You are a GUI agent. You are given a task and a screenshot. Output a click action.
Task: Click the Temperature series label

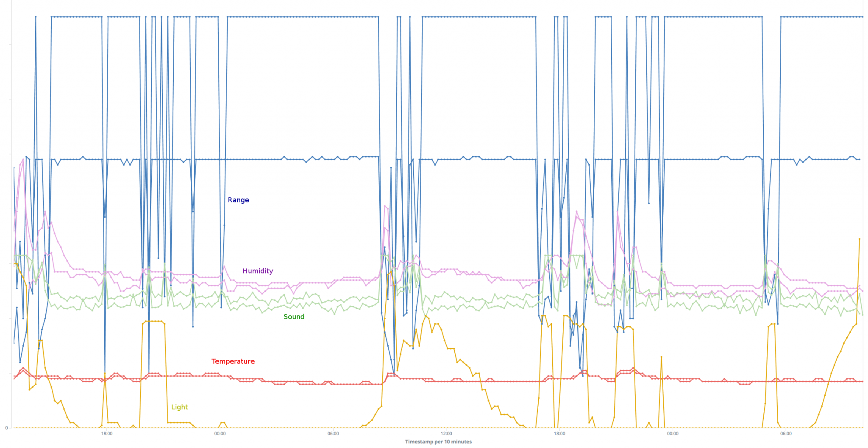(x=233, y=361)
